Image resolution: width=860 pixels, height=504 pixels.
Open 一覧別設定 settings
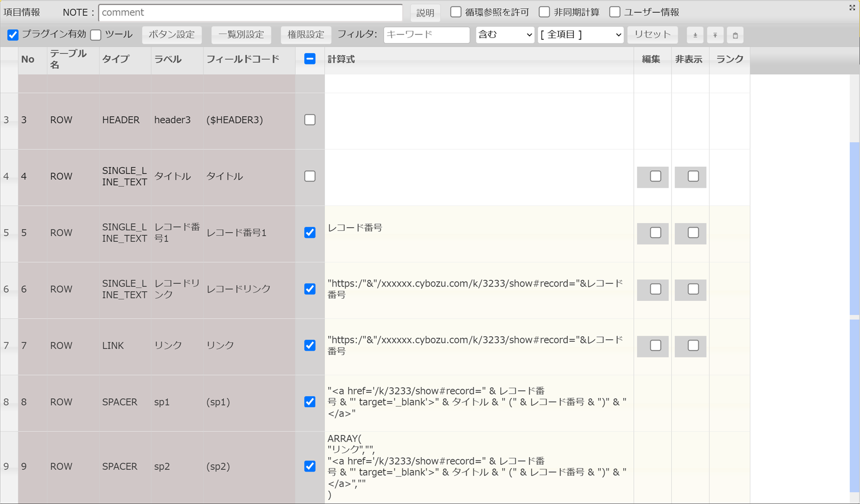(x=241, y=35)
